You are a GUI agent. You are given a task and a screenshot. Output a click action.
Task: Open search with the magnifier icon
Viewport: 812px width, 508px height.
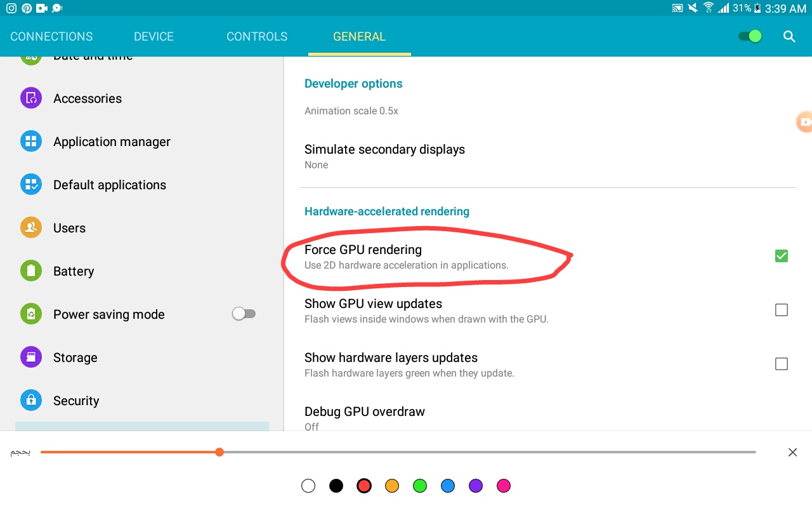tap(789, 36)
